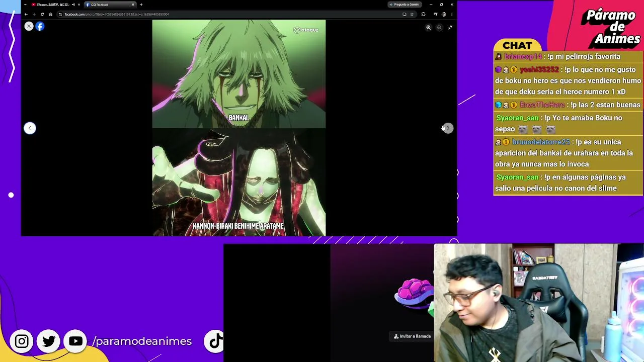Go back in the browser
Image resolution: width=644 pixels, height=362 pixels.
tap(26, 14)
